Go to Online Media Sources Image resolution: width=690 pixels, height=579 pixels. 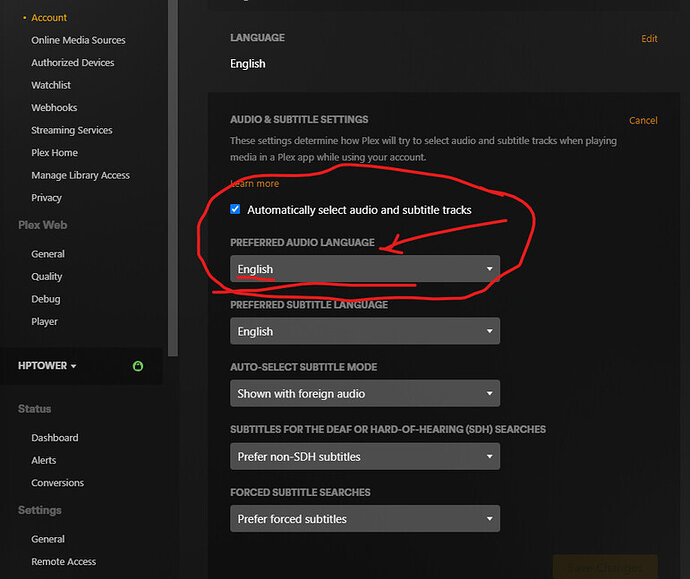(78, 40)
